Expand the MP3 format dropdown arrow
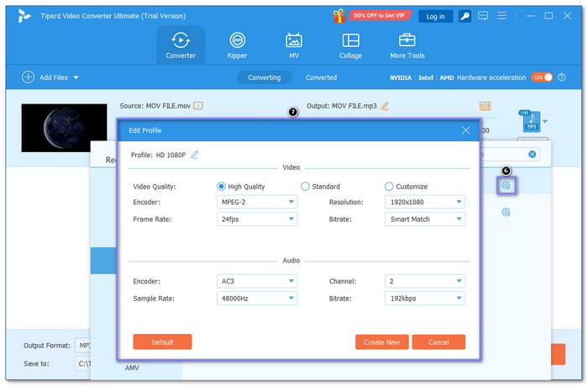 point(545,121)
